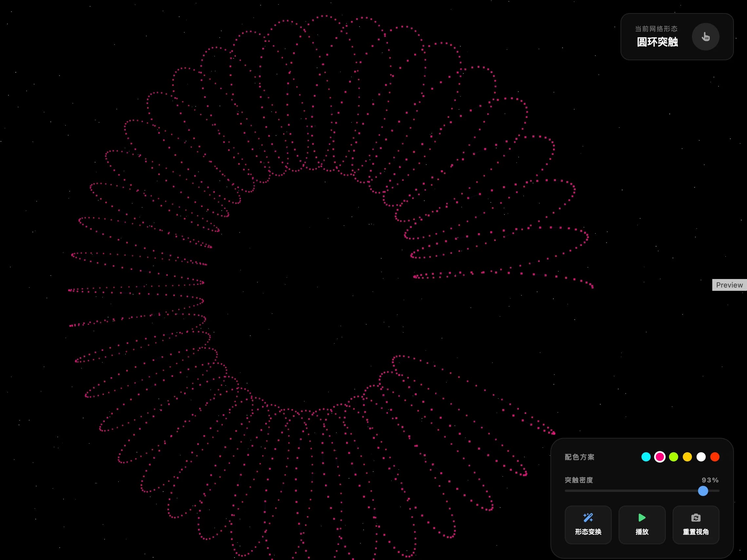Image resolution: width=747 pixels, height=560 pixels.
Task: Click the 突触密度 label text
Action: (579, 480)
